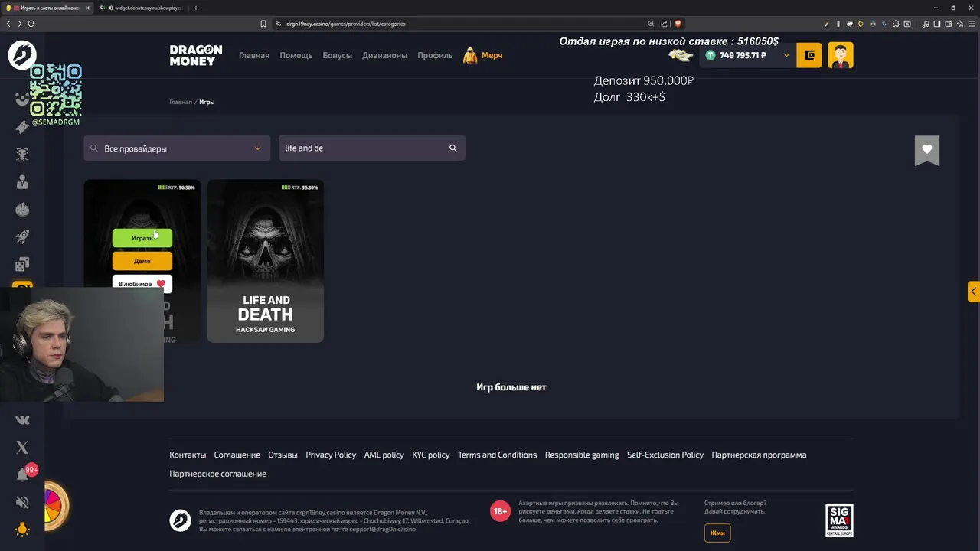Click the green Играть button
980x551 pixels.
(x=142, y=238)
